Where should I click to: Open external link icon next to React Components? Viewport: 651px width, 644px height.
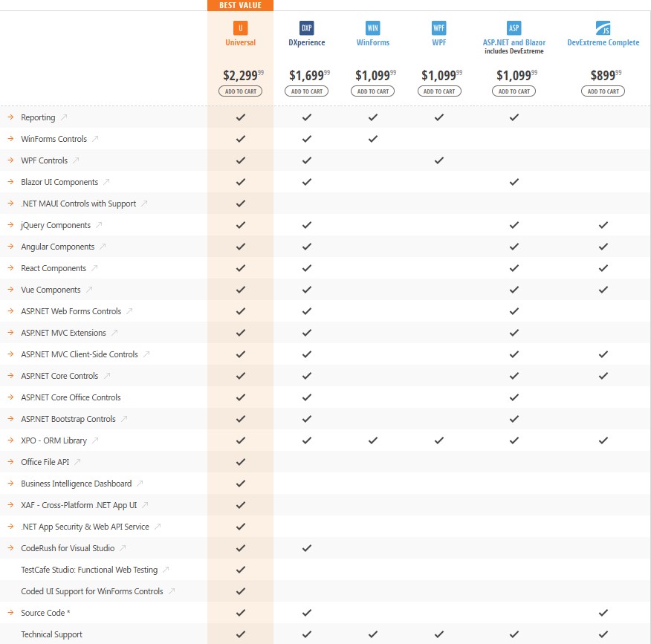pos(94,268)
